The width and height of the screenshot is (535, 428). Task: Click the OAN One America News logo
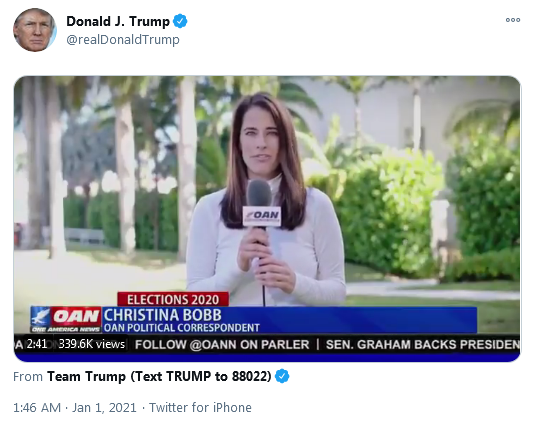pyautogui.click(x=66, y=319)
